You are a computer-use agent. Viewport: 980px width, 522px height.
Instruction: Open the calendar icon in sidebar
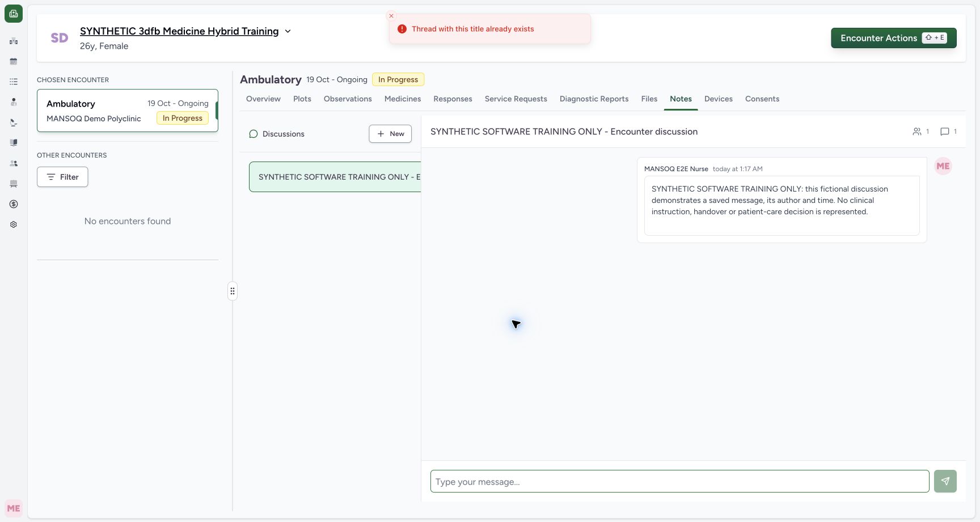coord(14,61)
